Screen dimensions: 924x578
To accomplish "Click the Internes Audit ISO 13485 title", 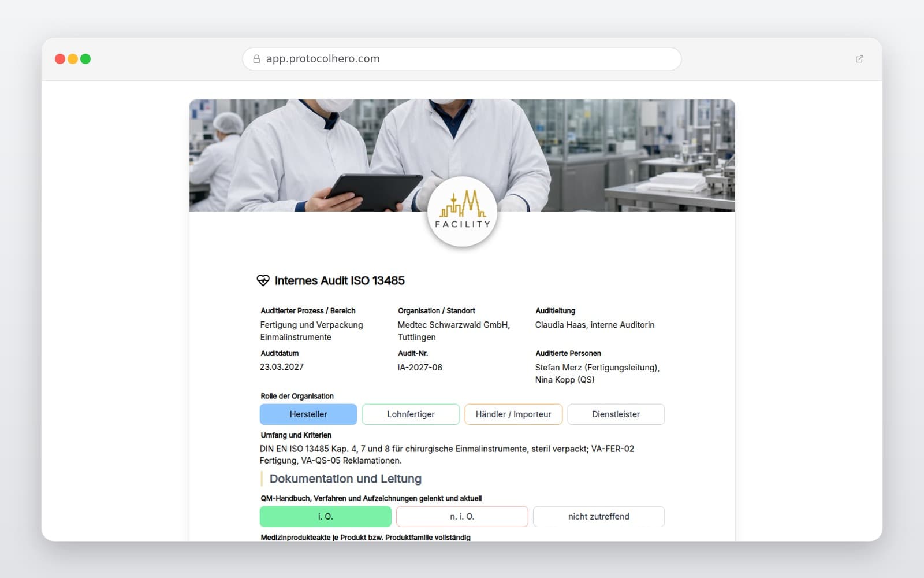I will (x=340, y=280).
